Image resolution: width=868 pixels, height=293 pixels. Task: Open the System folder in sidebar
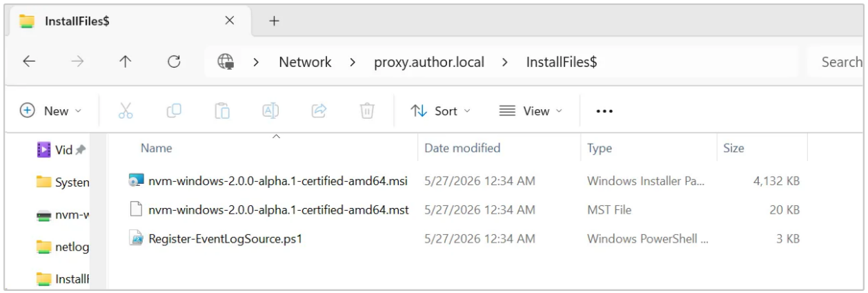click(x=63, y=182)
